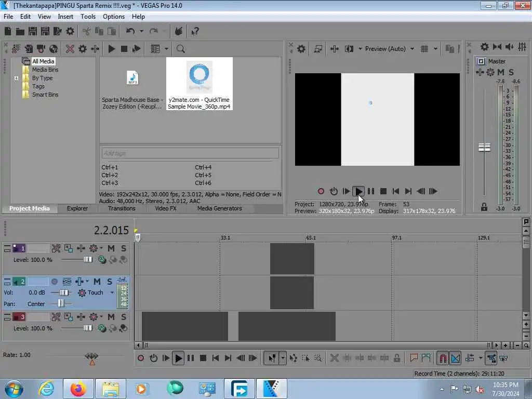Open the Undo history dropdown arrow
Screen dimensions: 532x399
coord(141,31)
